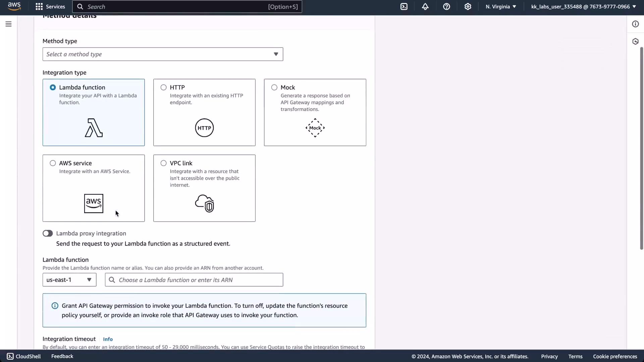Image resolution: width=644 pixels, height=362 pixels.
Task: Click the top Search input field
Action: tap(187, 7)
